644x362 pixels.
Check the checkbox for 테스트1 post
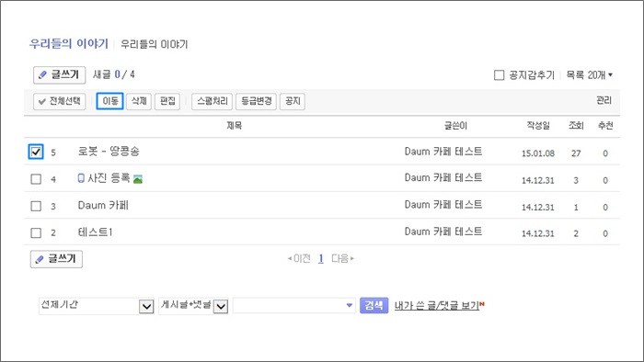pos(36,232)
